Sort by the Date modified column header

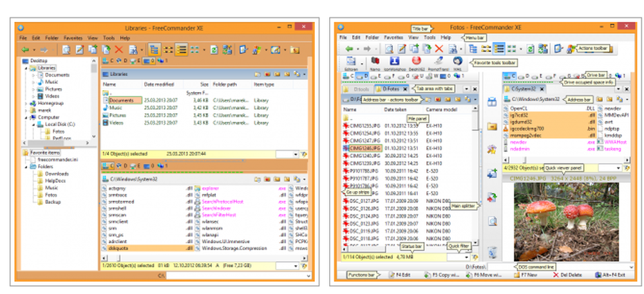(158, 84)
